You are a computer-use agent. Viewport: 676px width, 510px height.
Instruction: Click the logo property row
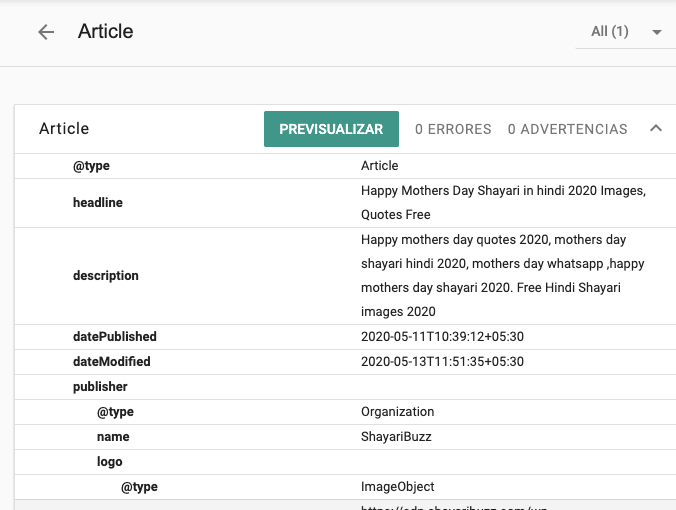click(110, 462)
